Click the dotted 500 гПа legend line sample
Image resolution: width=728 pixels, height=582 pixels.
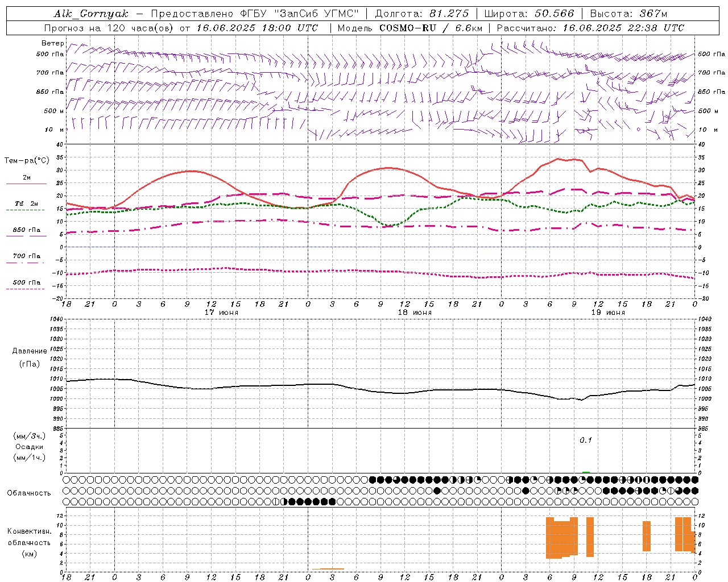click(25, 289)
